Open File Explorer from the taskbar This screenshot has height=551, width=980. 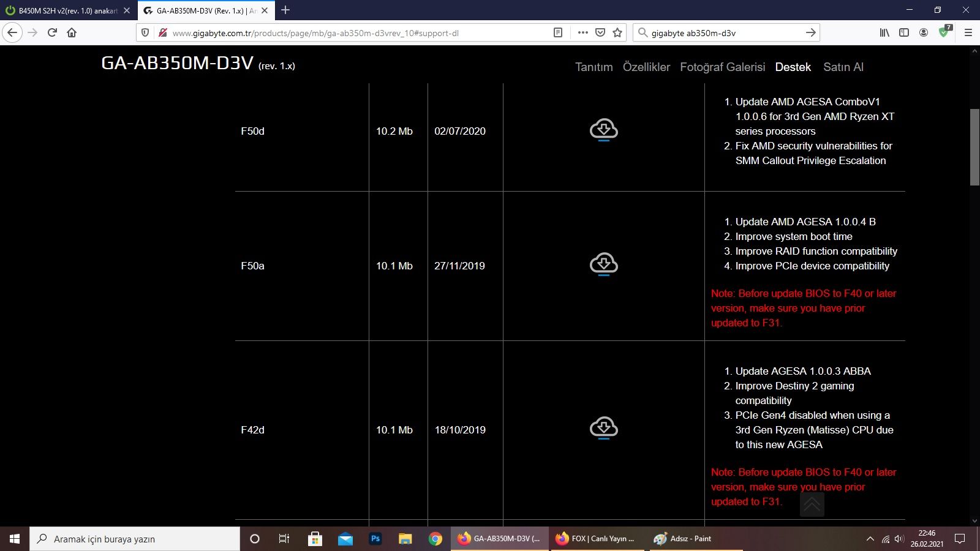pos(405,539)
